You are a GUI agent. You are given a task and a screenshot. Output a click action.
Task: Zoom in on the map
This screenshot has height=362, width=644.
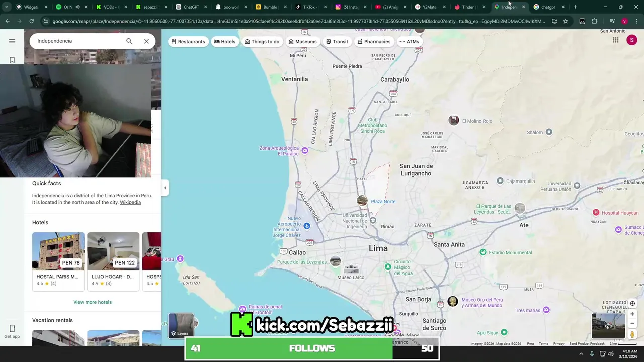point(632,314)
